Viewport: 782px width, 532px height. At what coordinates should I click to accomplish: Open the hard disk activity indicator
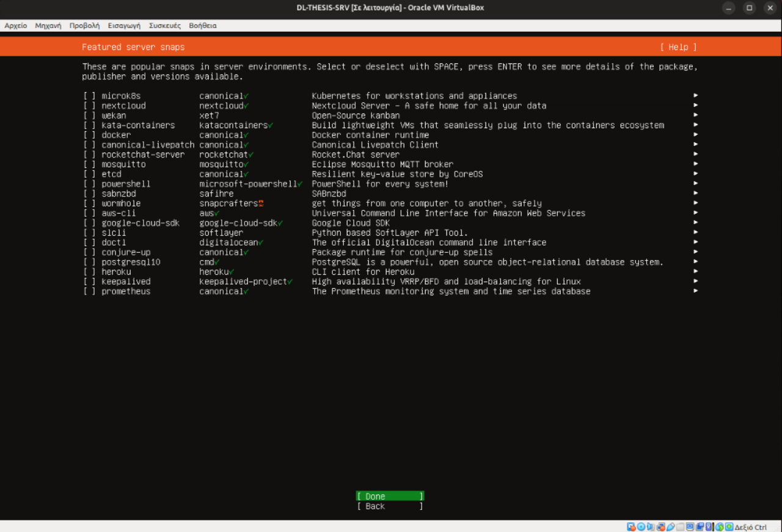click(x=632, y=527)
